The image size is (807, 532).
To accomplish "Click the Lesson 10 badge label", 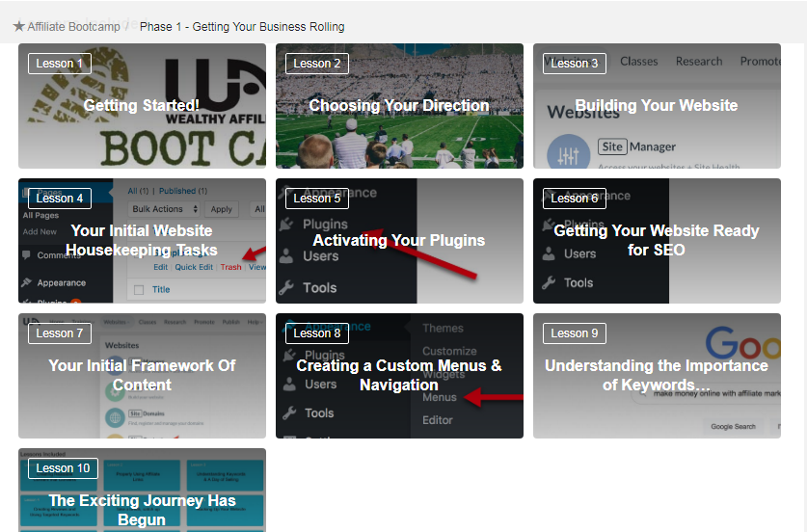I will 63,468.
